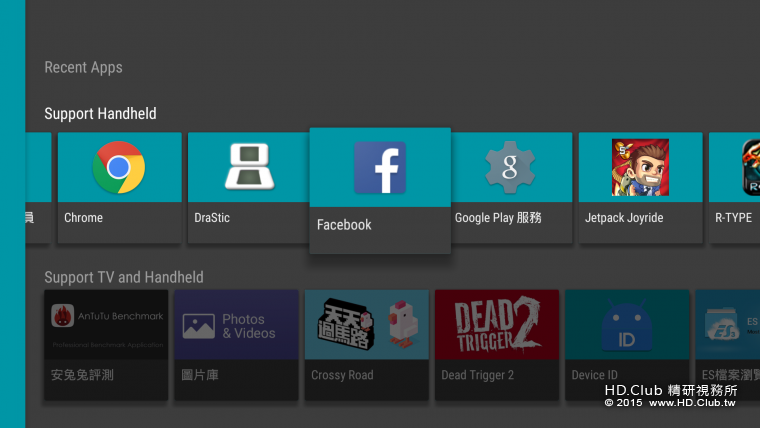Click the 圖片庫 label
The width and height of the screenshot is (760, 428).
click(x=200, y=375)
